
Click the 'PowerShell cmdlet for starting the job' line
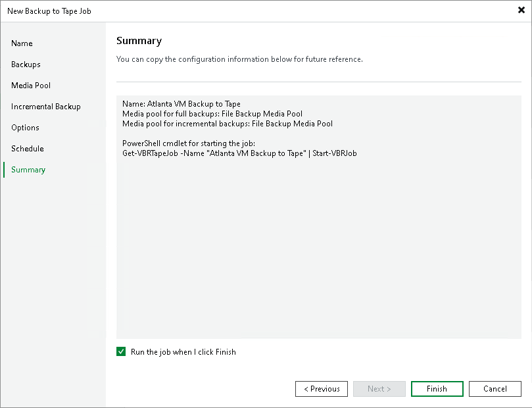click(x=189, y=143)
